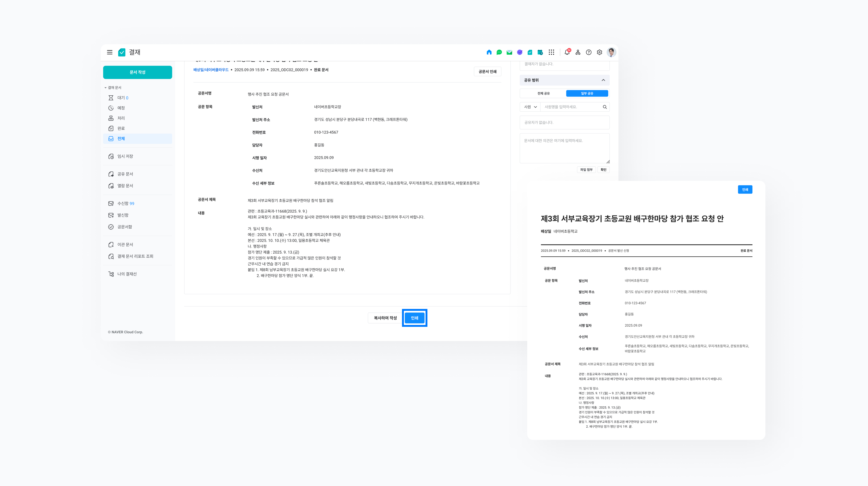Image resolution: width=868 pixels, height=486 pixels.
Task: Select 전체 공유 share option
Action: pos(543,93)
